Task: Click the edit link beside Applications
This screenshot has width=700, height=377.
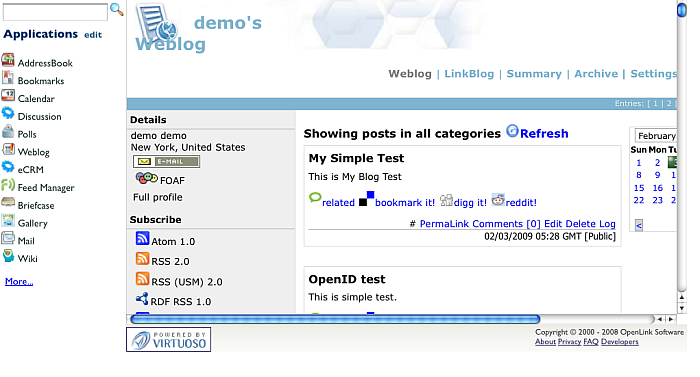Action: 93,35
